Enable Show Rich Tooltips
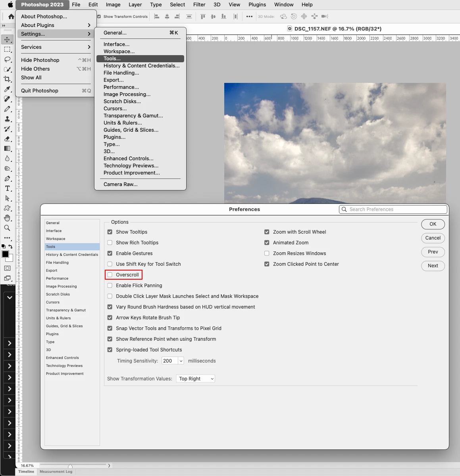The height and width of the screenshot is (476, 460). [110, 242]
